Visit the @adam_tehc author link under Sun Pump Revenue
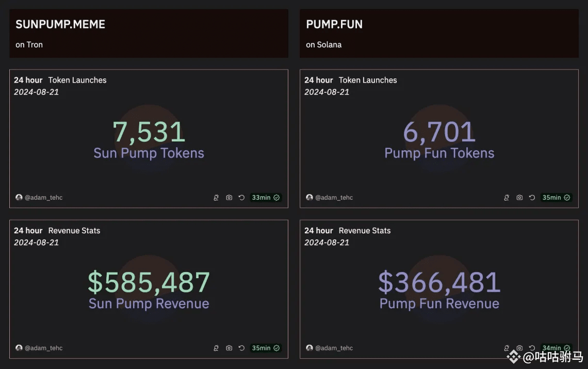Screen dimensions: 588x369 [x=43, y=348]
